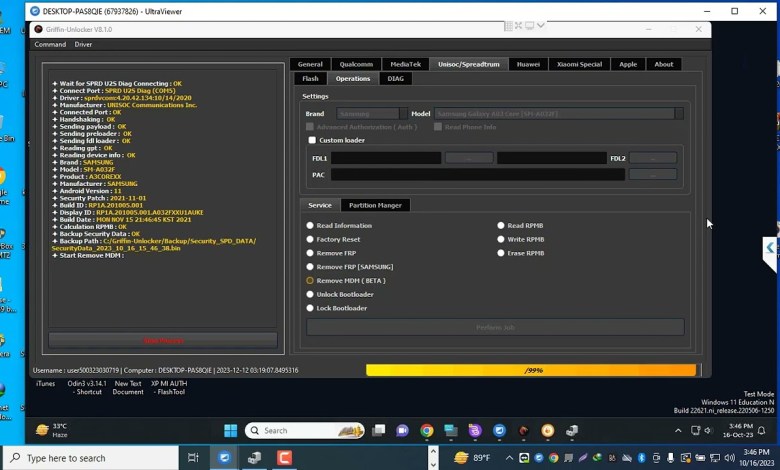Select the Erase RPMB radio button
Screen dimensions: 780x470
501,253
